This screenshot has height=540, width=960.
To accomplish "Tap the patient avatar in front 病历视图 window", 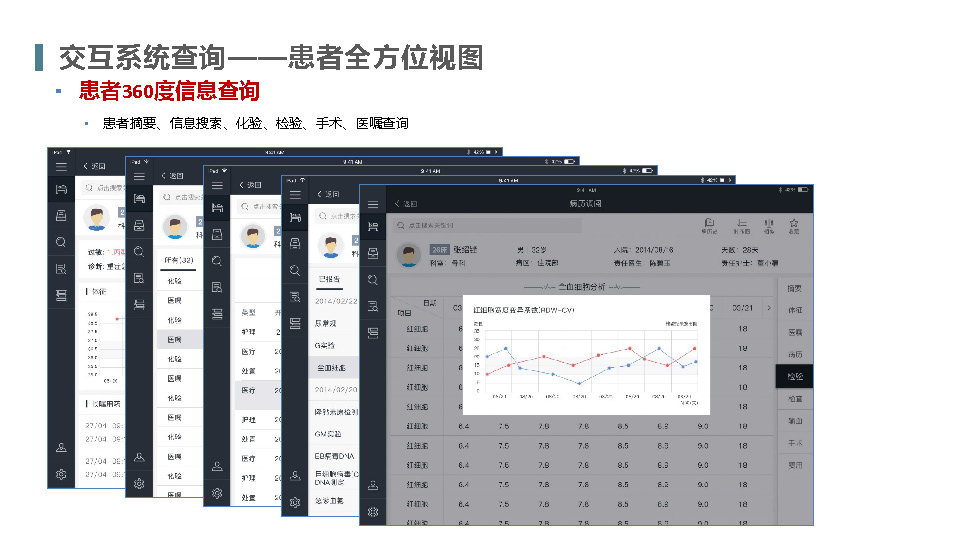I will pos(408,255).
